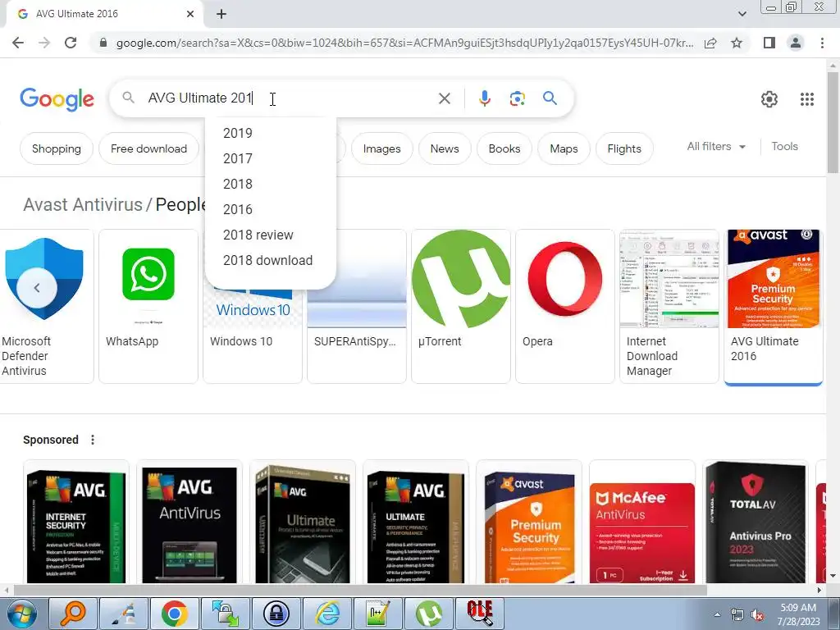Open µTorrent from the taskbar

point(429,614)
